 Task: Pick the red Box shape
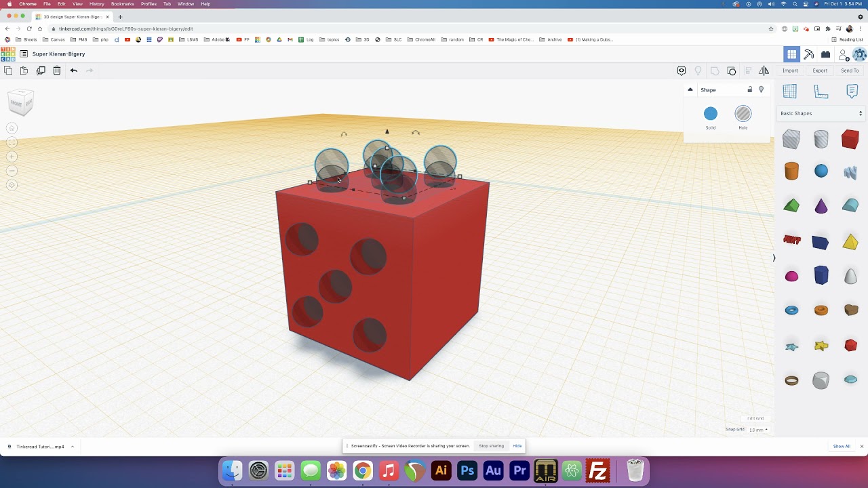click(x=850, y=140)
